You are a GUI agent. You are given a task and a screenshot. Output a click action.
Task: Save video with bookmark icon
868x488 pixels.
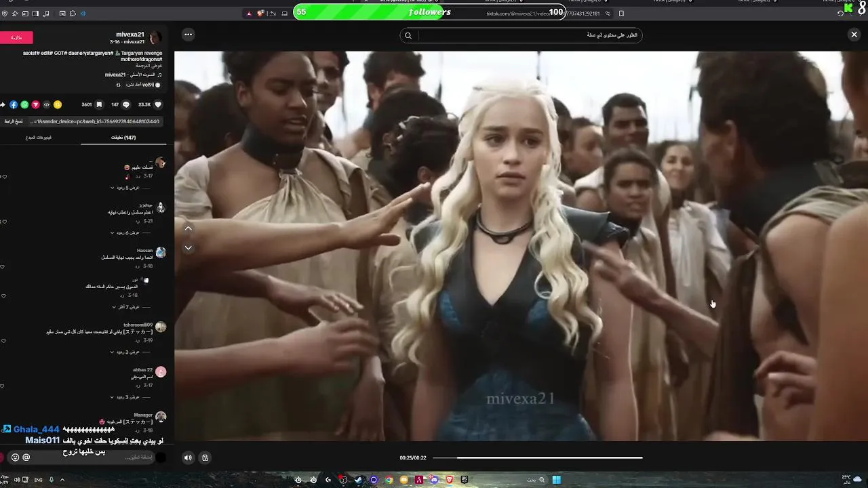coord(98,104)
